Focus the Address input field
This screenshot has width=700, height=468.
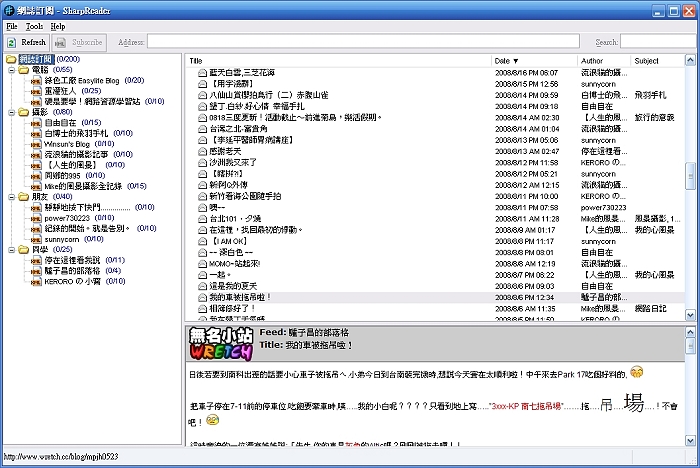(363, 42)
